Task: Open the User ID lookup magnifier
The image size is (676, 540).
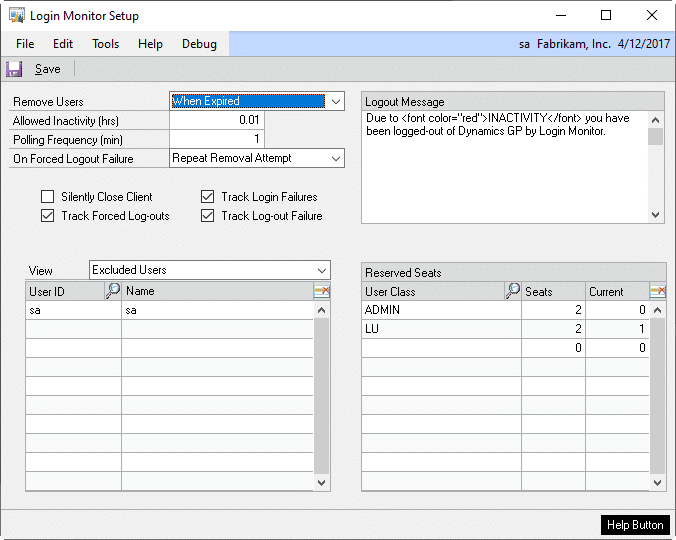Action: point(113,291)
